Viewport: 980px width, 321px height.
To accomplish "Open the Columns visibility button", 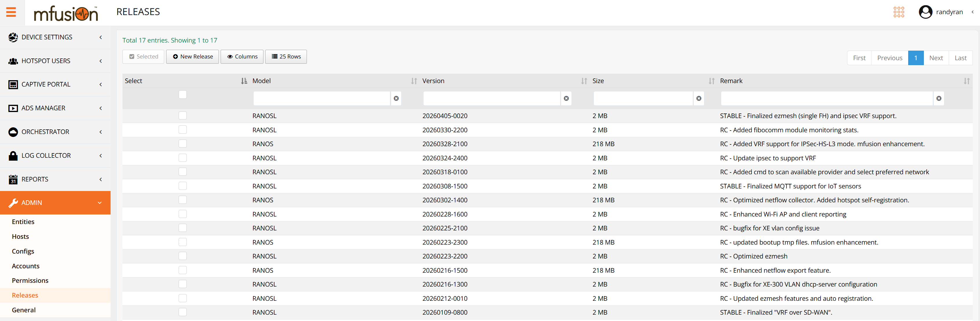I will click(242, 57).
